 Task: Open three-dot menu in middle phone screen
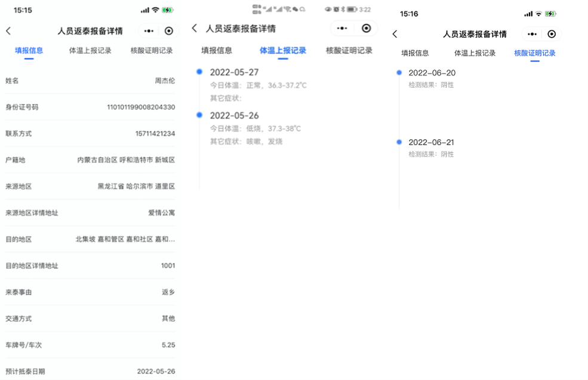(x=341, y=28)
